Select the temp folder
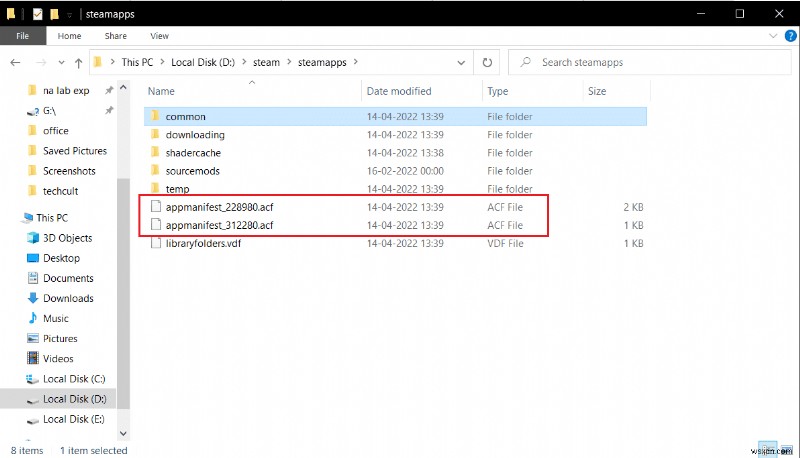The image size is (800, 458). tap(395, 189)
